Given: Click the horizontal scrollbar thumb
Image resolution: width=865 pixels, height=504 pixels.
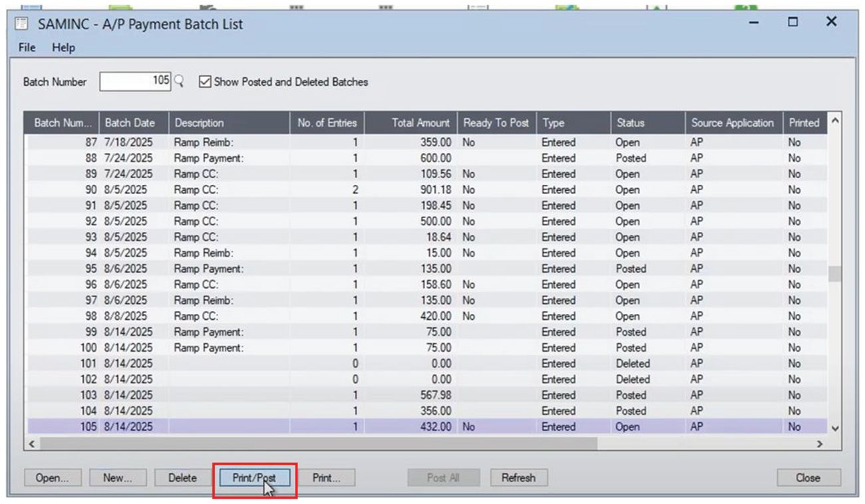Looking at the screenshot, I should tap(319, 443).
